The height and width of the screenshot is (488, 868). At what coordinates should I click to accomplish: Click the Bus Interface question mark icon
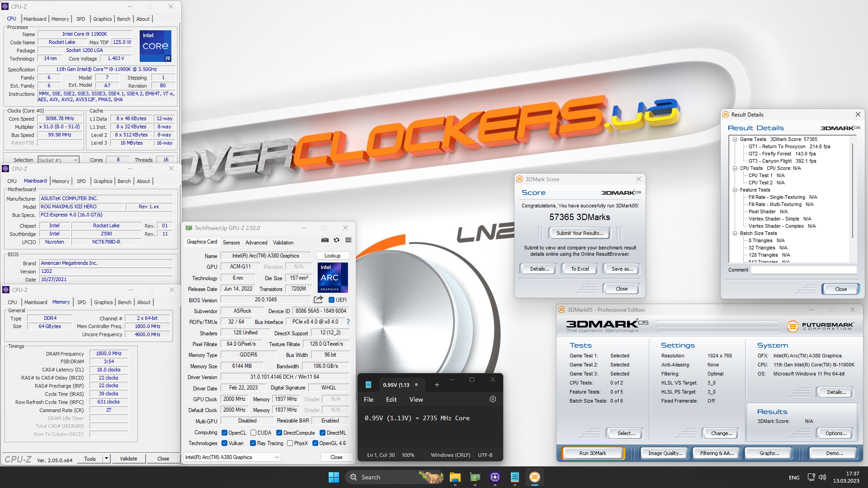(x=348, y=322)
